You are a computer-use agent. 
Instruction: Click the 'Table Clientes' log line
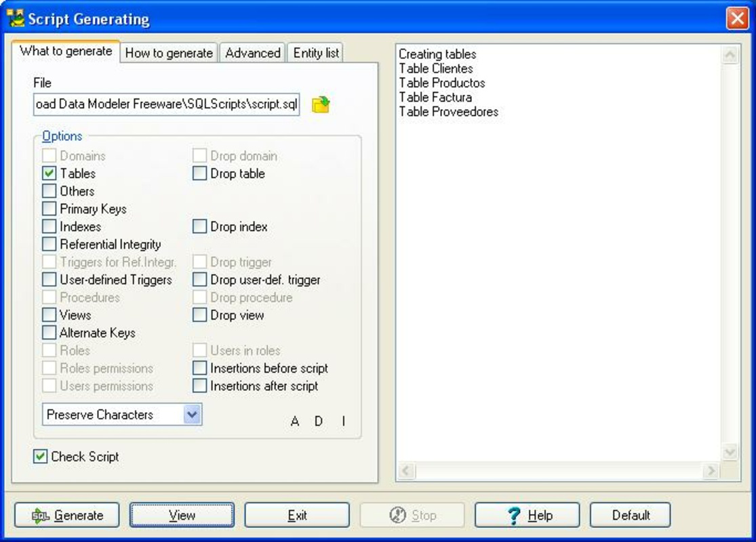(x=436, y=68)
